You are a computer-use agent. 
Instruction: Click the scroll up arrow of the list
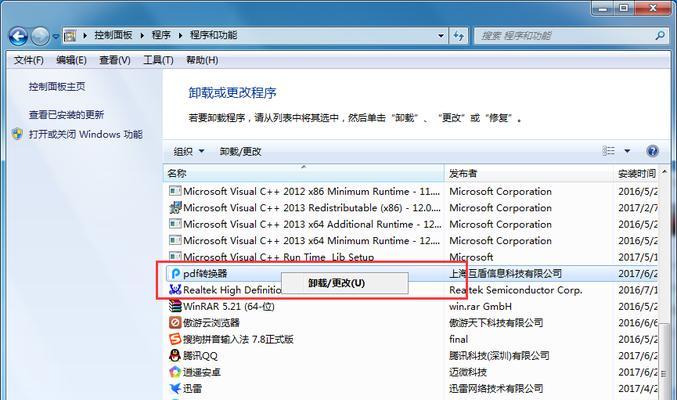(664, 172)
